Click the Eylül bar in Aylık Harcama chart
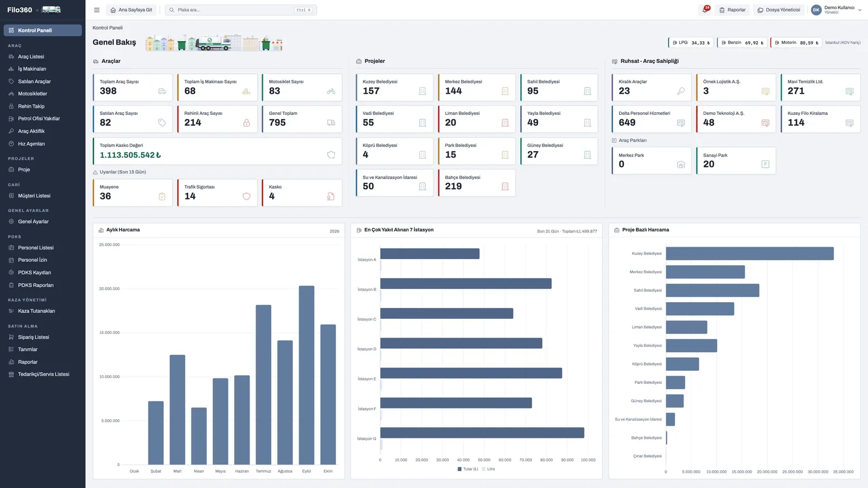This screenshot has height=488, width=868. [307, 375]
